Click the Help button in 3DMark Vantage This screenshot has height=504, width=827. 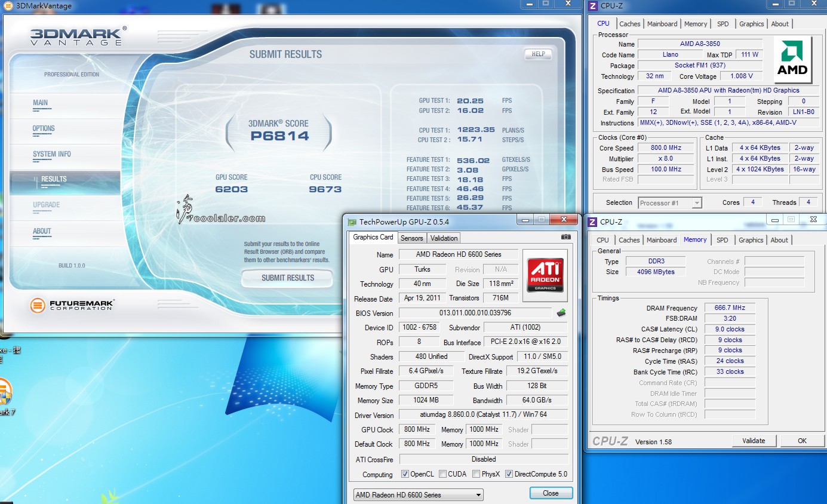coord(538,54)
